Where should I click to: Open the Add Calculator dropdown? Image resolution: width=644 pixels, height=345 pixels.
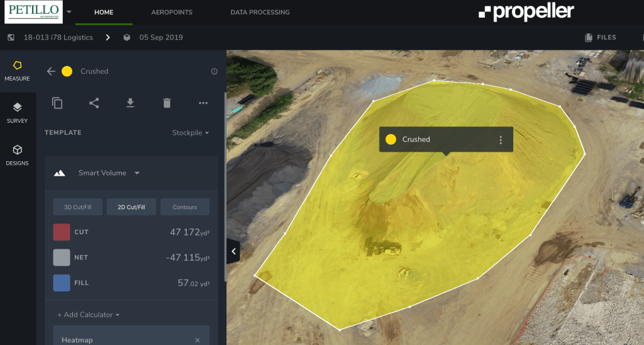tap(88, 315)
